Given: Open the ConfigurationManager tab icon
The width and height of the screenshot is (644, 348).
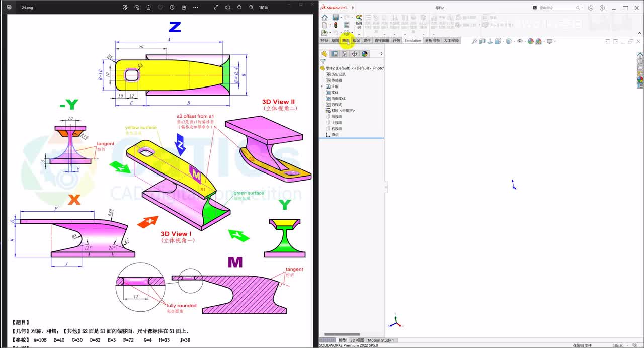Looking at the screenshot, I should pyautogui.click(x=345, y=54).
